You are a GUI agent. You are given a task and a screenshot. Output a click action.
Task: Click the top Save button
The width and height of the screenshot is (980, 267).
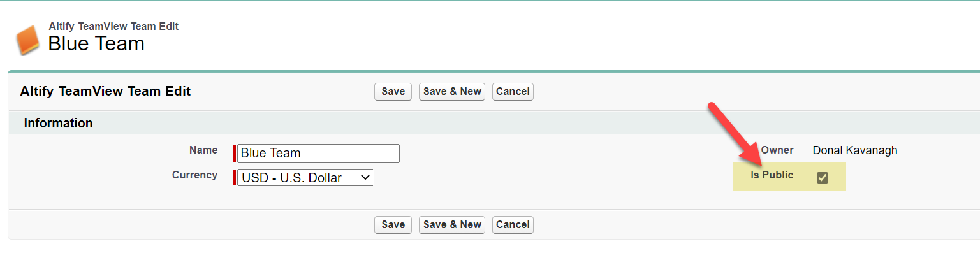(393, 92)
